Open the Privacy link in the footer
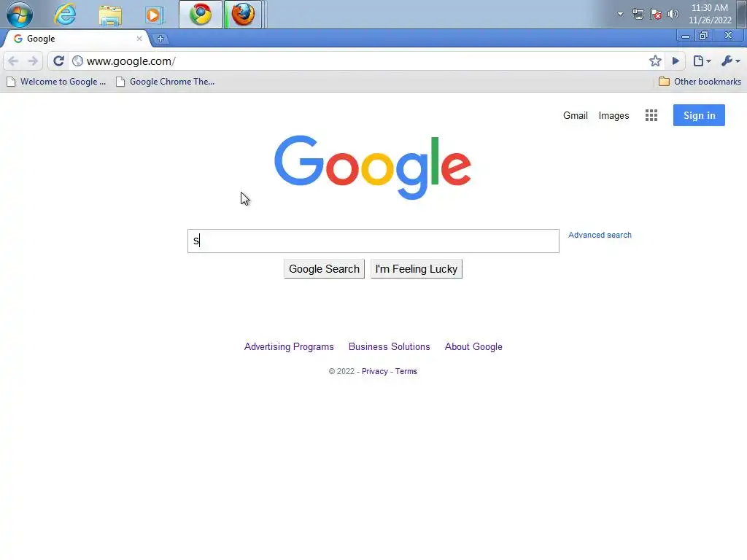The height and width of the screenshot is (560, 747). coord(375,371)
